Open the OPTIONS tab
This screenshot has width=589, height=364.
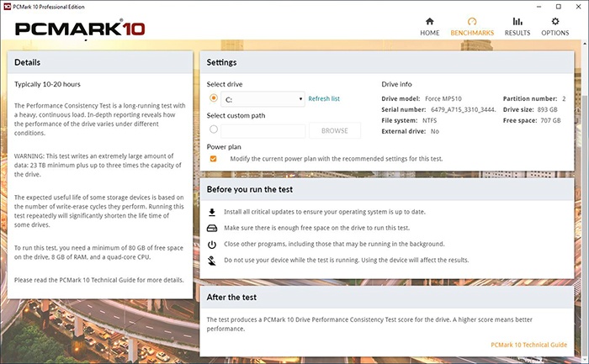coord(555,27)
